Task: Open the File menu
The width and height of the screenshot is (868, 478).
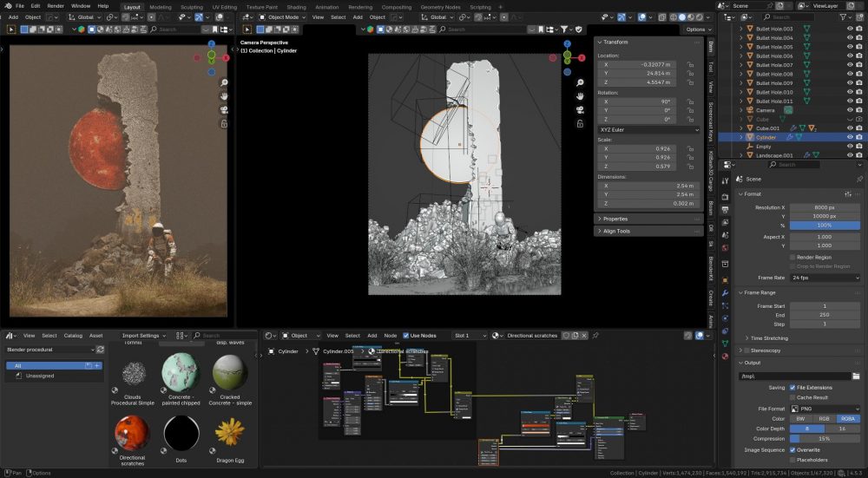Action: (19, 6)
